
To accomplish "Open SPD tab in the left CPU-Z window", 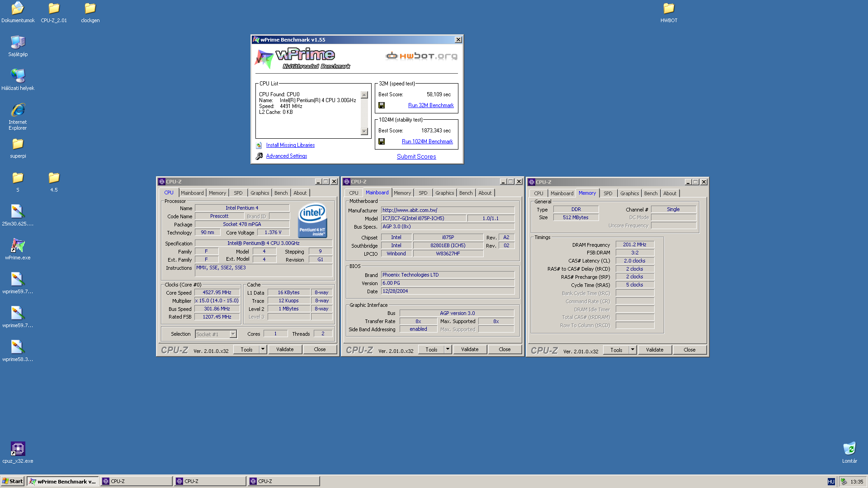I will point(238,193).
